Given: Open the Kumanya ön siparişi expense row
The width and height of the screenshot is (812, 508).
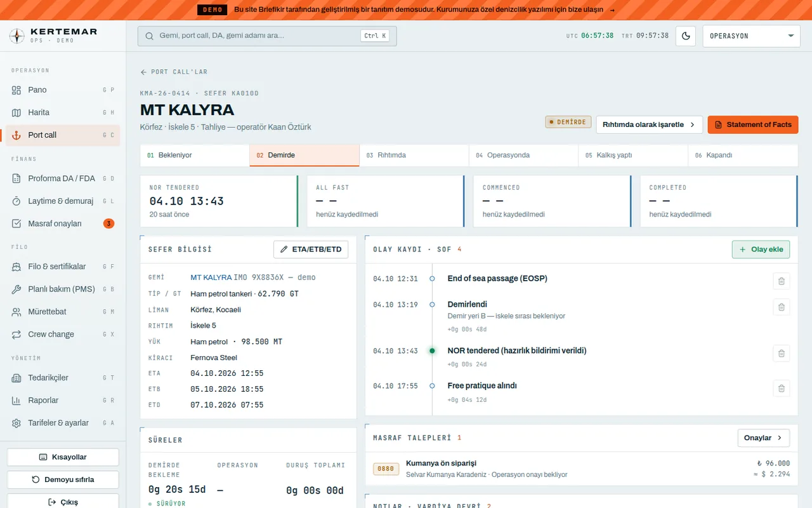Looking at the screenshot, I should pyautogui.click(x=582, y=469).
